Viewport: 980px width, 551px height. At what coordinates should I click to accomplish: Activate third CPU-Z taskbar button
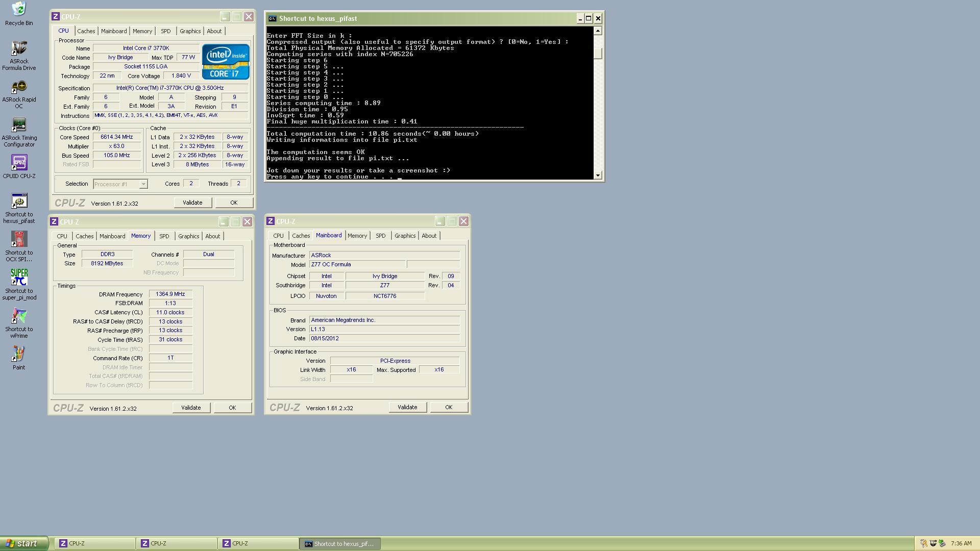(258, 543)
